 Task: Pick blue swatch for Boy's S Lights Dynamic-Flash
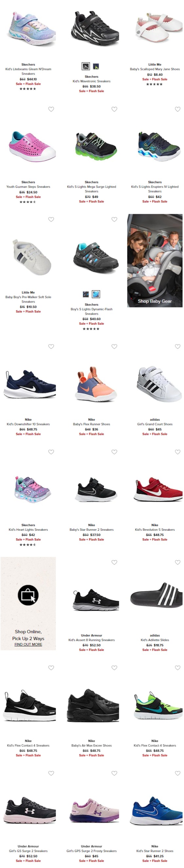(96, 294)
